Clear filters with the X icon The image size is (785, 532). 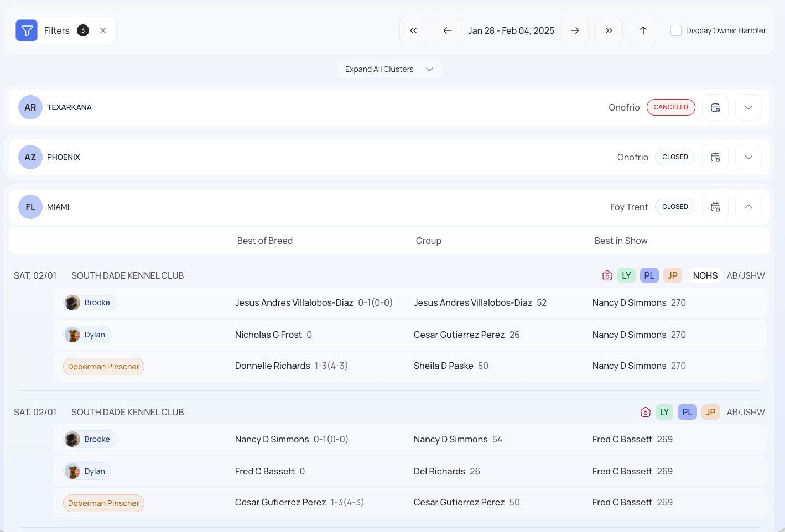(x=103, y=30)
